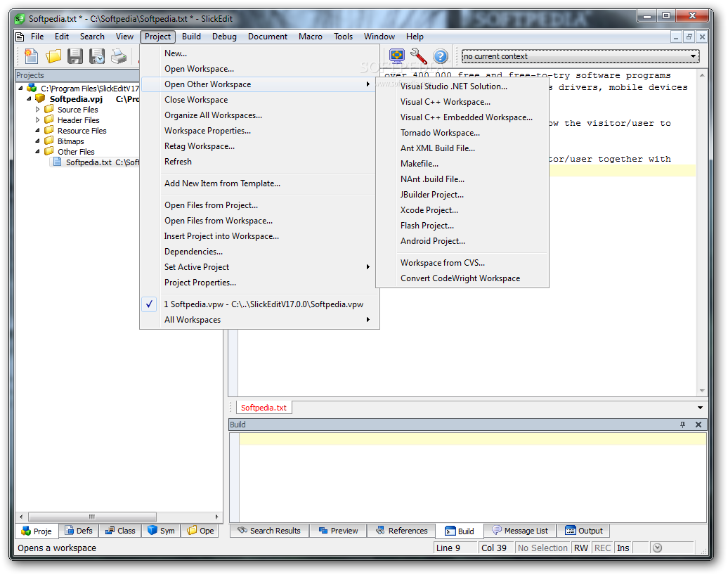
Task: Open the Preview tab
Action: 339,531
